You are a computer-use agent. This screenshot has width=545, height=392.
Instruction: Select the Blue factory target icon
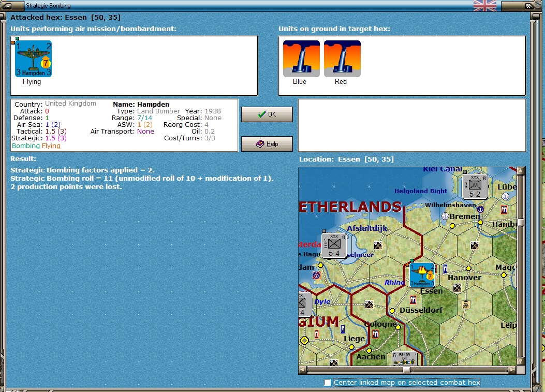301,59
